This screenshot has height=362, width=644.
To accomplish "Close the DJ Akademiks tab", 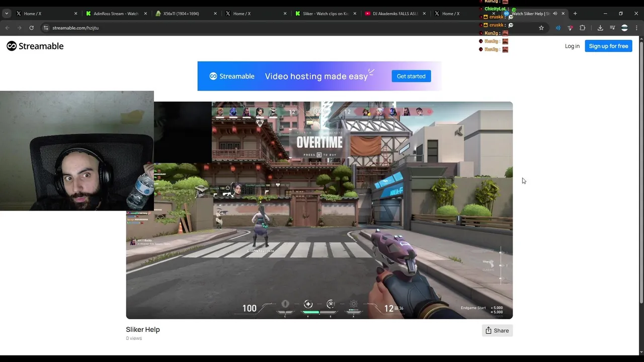I will pyautogui.click(x=424, y=14).
